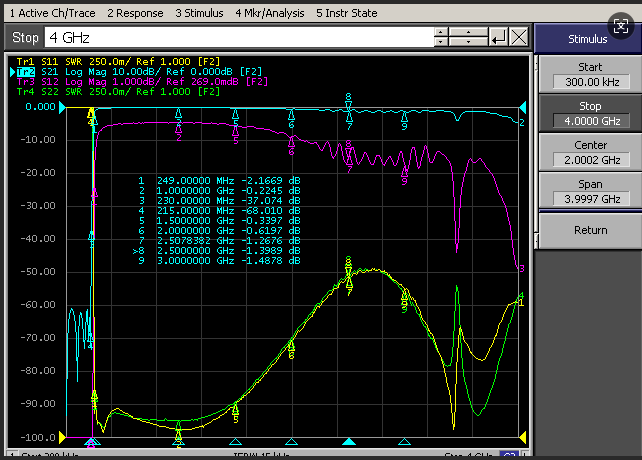Click cyan marker 6 on S21 trace

291,119
